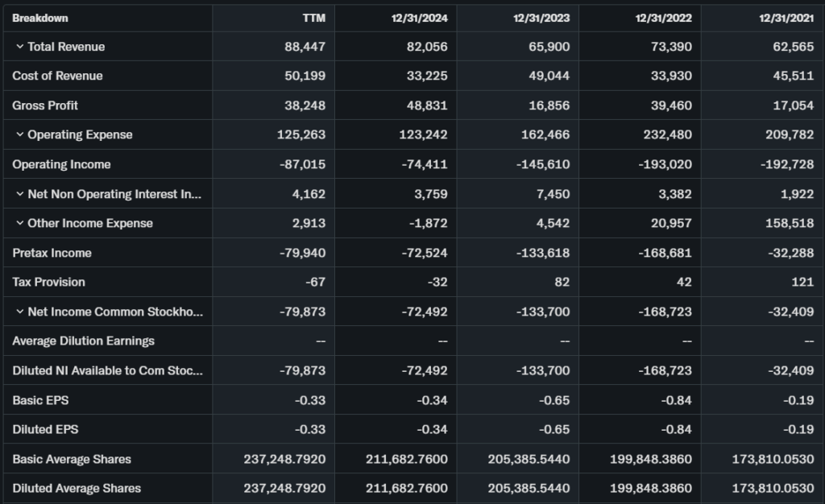
Task: Select the Cost of Revenue row label
Action: tap(57, 76)
